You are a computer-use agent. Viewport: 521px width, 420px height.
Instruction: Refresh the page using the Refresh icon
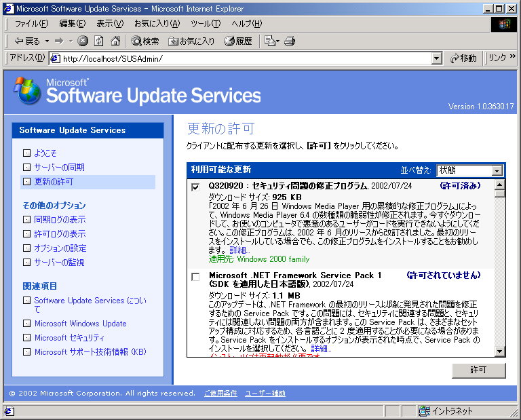(98, 41)
